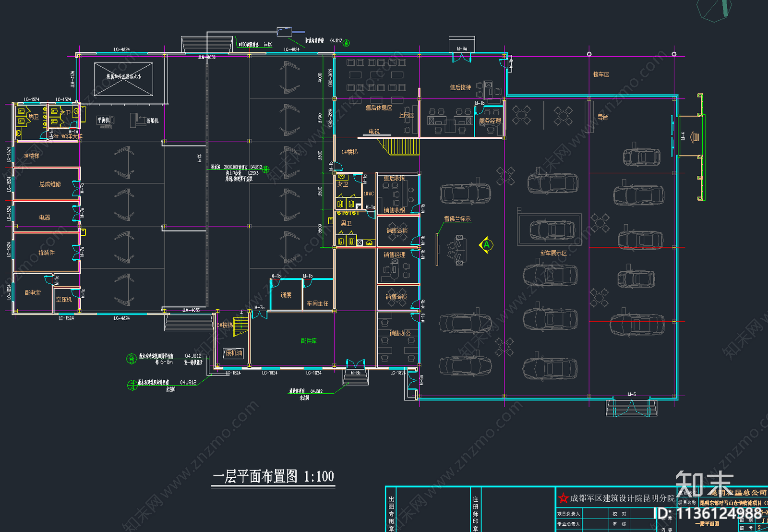
Task: Click the 4000 dimension text
Action: click(x=320, y=77)
